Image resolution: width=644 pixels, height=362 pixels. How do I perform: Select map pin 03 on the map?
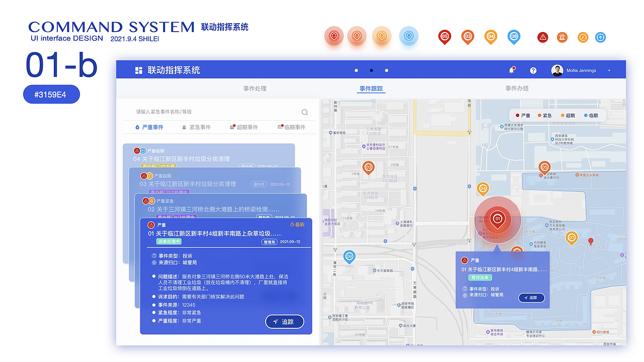368,167
